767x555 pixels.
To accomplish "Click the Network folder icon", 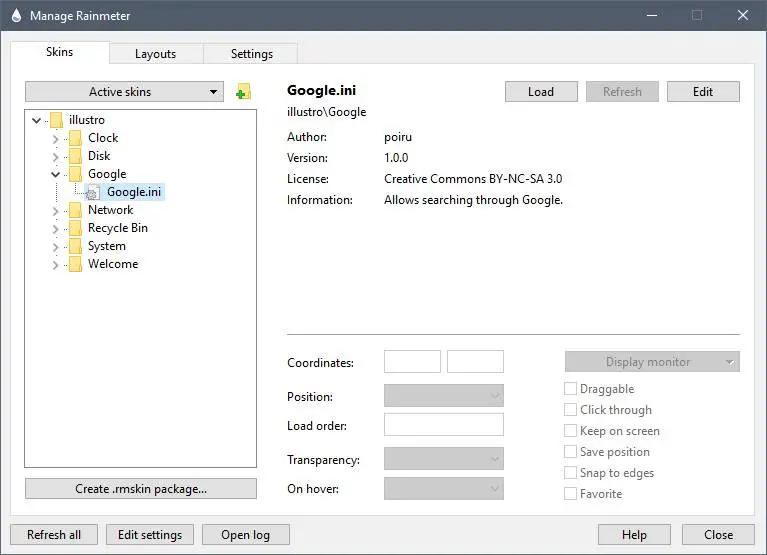I will (x=75, y=210).
